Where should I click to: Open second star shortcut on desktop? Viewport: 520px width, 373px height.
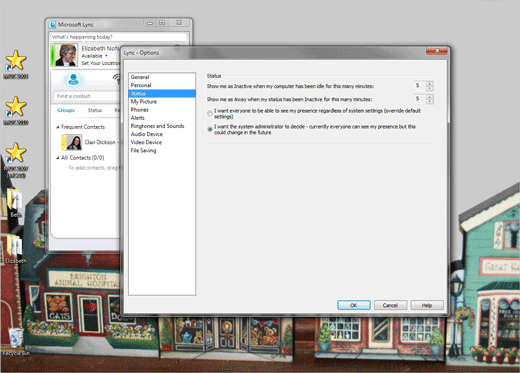point(16,110)
